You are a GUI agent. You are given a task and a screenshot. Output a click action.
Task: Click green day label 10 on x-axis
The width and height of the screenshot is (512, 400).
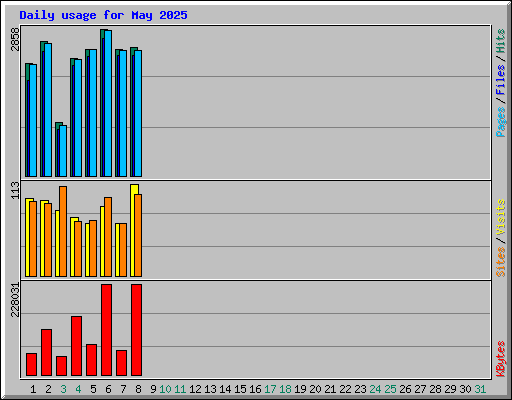165,389
